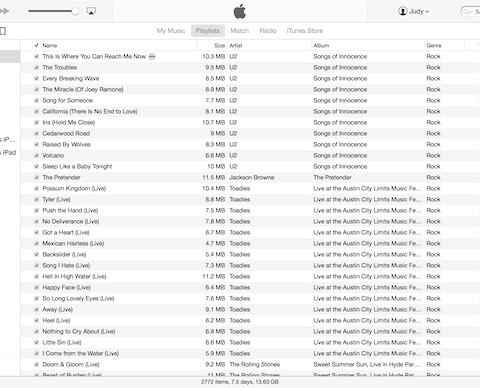Select Hell In High Water (Live)
Screen dimensions: 480x388
[74, 276]
